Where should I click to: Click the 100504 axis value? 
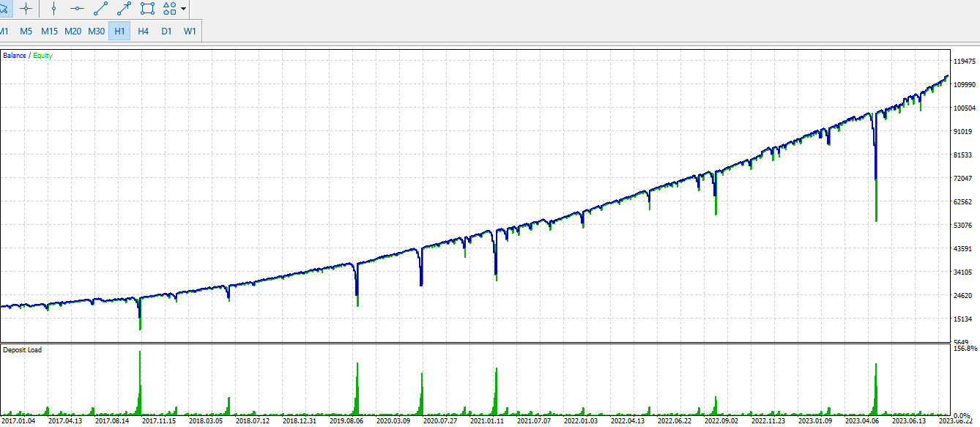click(x=966, y=108)
